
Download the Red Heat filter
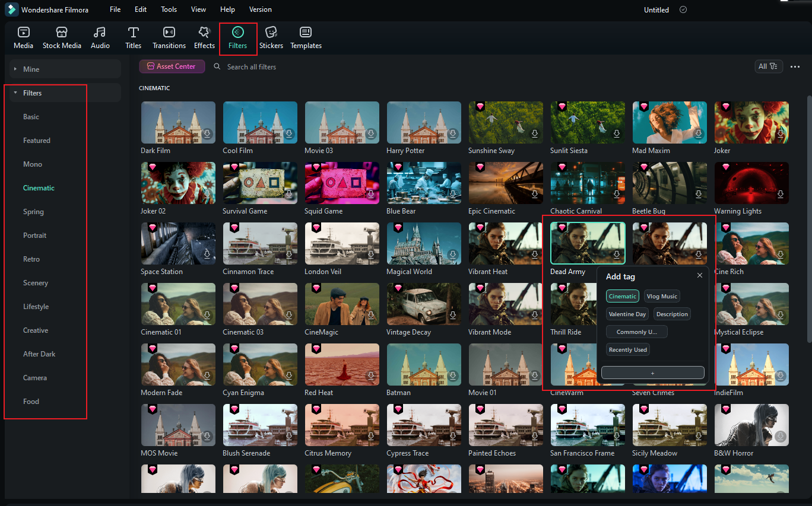click(371, 376)
